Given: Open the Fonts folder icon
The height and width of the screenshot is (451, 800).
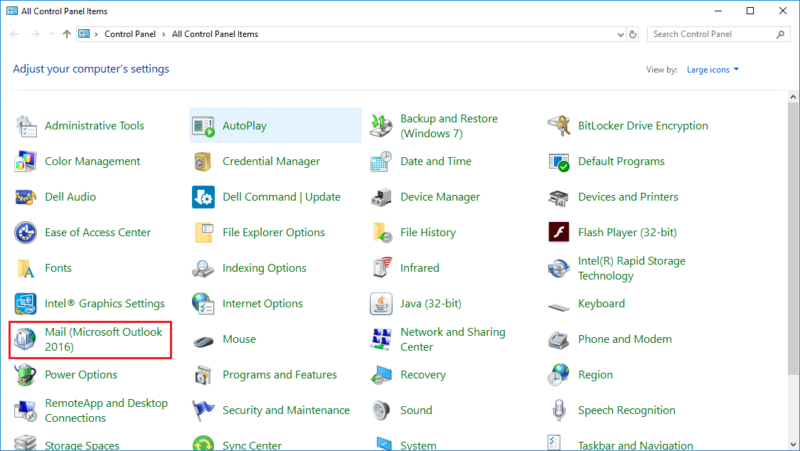Looking at the screenshot, I should tap(26, 268).
